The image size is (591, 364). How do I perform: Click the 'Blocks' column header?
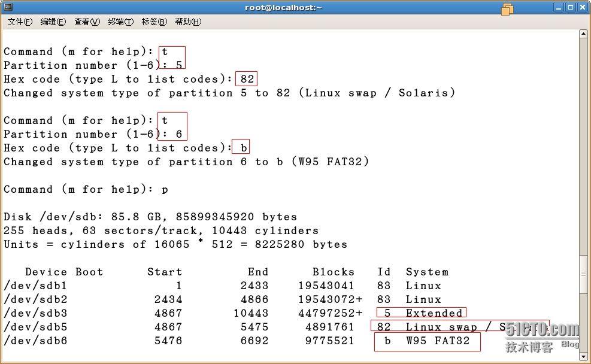[x=334, y=272]
